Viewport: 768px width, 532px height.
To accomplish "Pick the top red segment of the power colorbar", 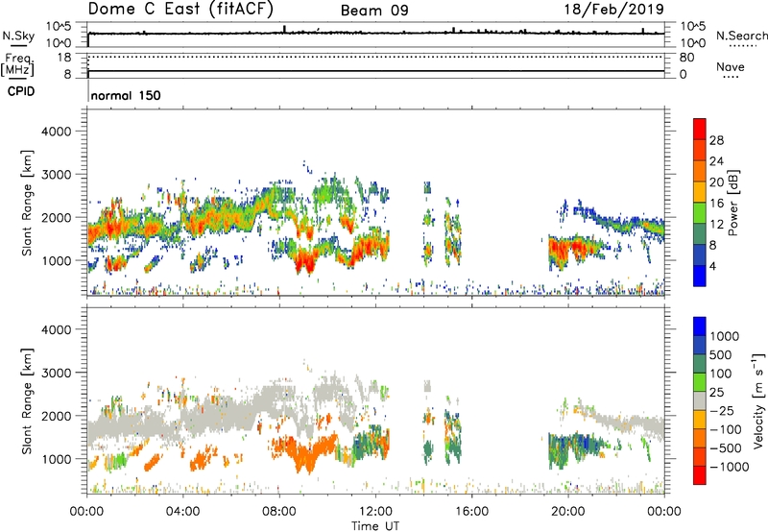I will (x=700, y=129).
